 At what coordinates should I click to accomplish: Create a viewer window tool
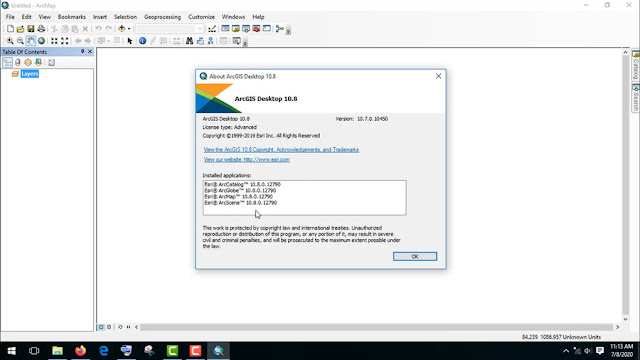[236, 41]
